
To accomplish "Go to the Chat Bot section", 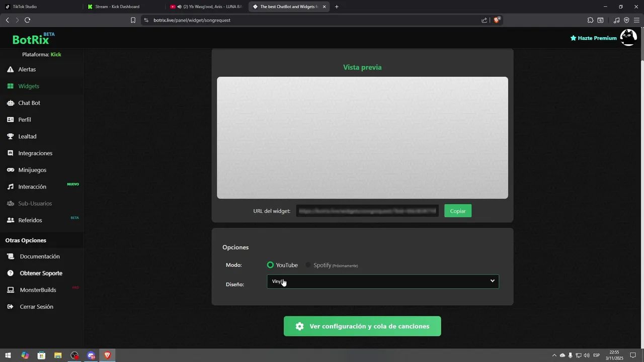I will pos(29,103).
